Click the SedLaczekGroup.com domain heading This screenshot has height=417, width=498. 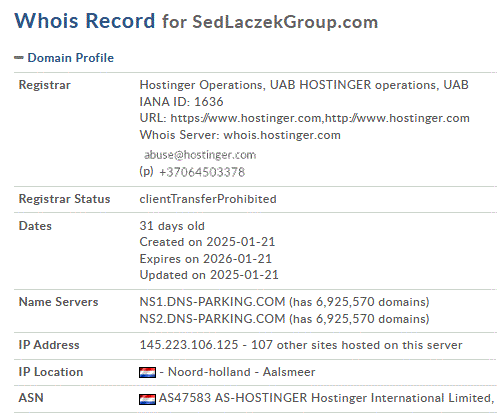pos(285,23)
